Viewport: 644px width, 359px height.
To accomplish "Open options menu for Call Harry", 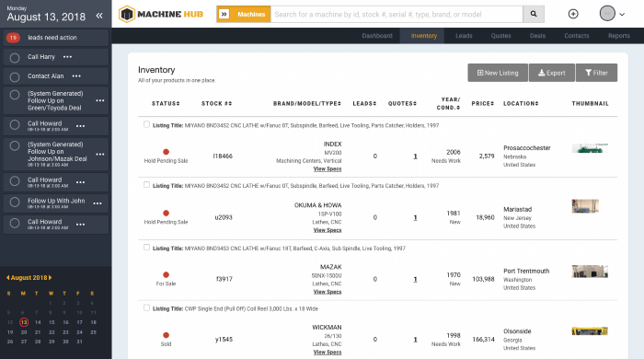I will (x=67, y=57).
